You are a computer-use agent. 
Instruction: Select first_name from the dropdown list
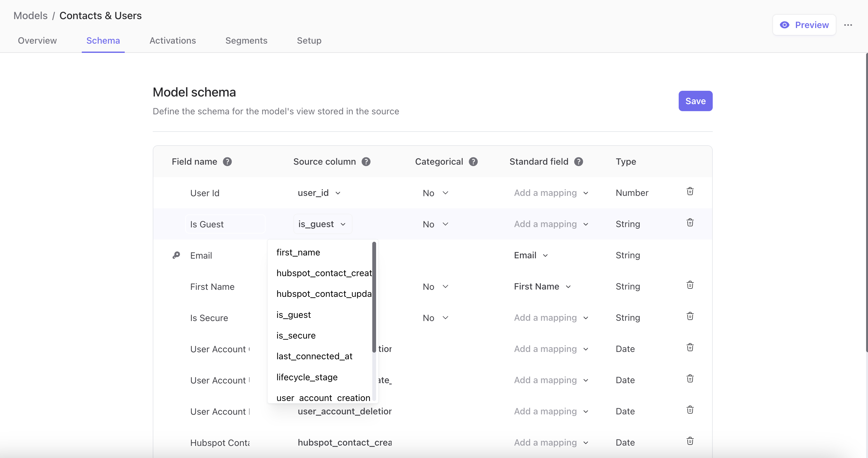(320, 252)
